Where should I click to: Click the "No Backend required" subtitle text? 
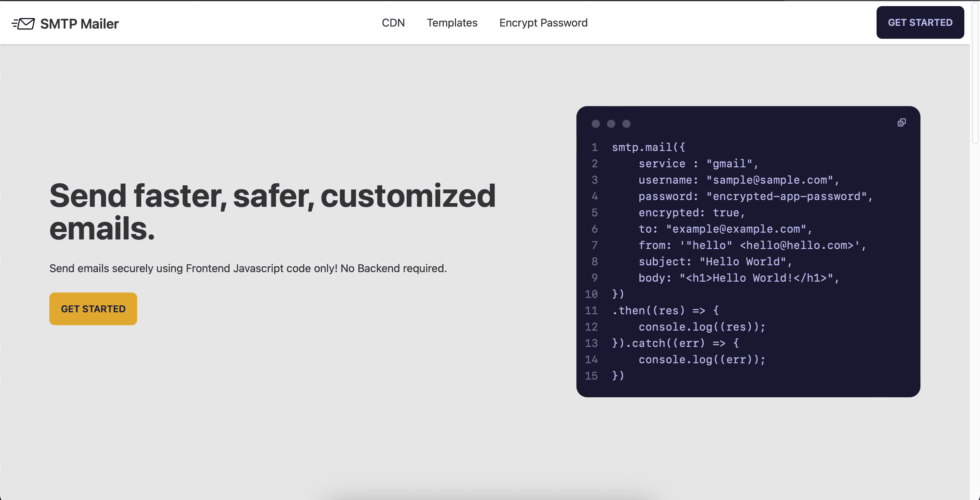pos(393,268)
